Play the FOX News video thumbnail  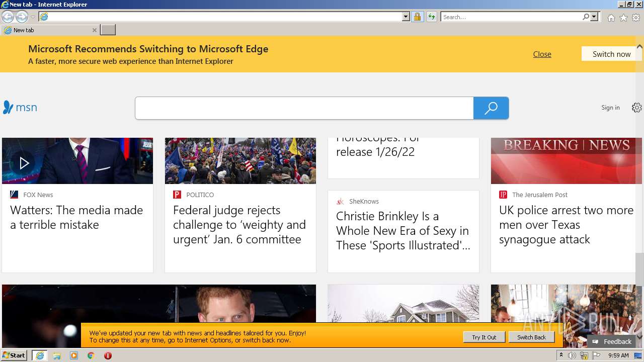(77, 161)
